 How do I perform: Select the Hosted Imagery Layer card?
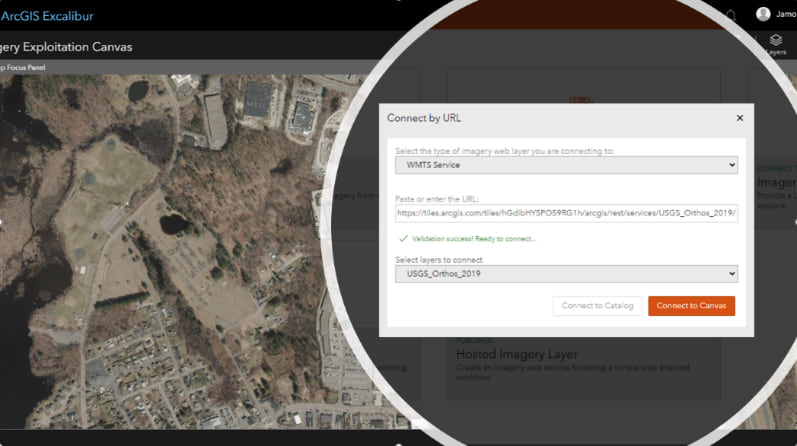coord(583,367)
